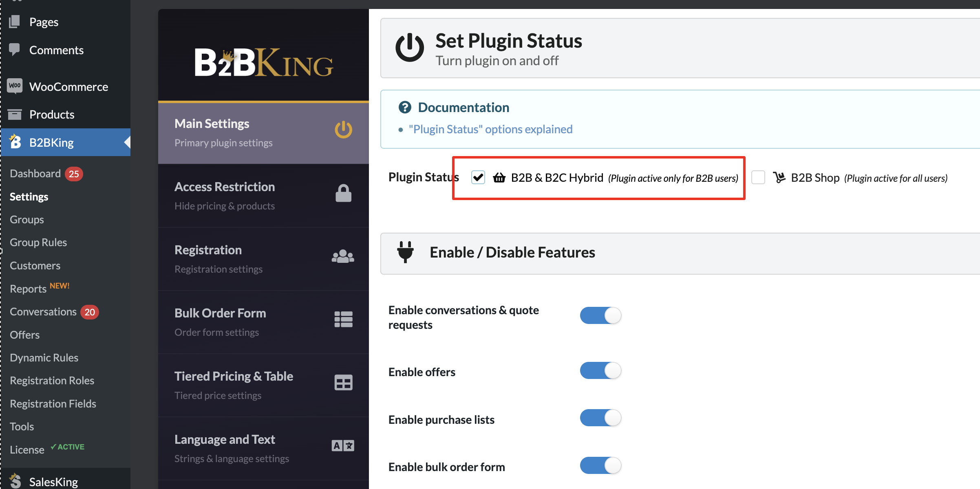
Task: Click the B2B Shop cart icon
Action: [779, 178]
